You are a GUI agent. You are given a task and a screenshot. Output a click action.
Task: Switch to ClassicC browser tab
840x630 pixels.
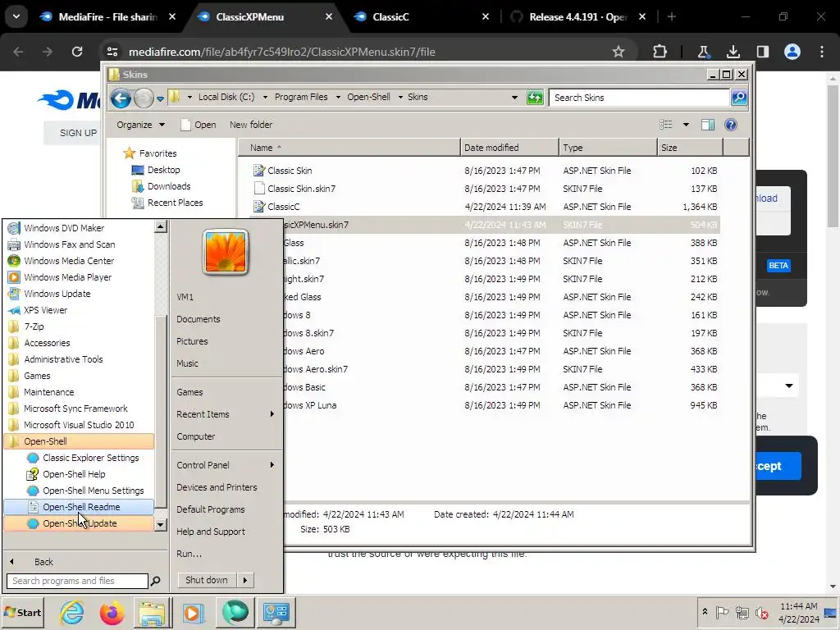point(421,16)
